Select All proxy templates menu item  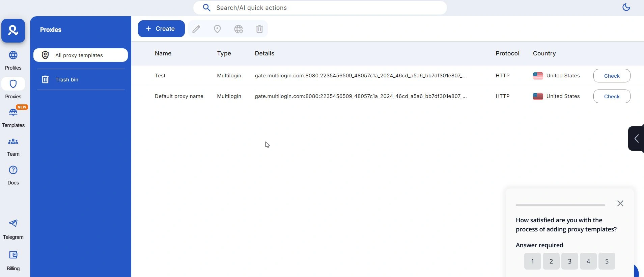pyautogui.click(x=81, y=55)
